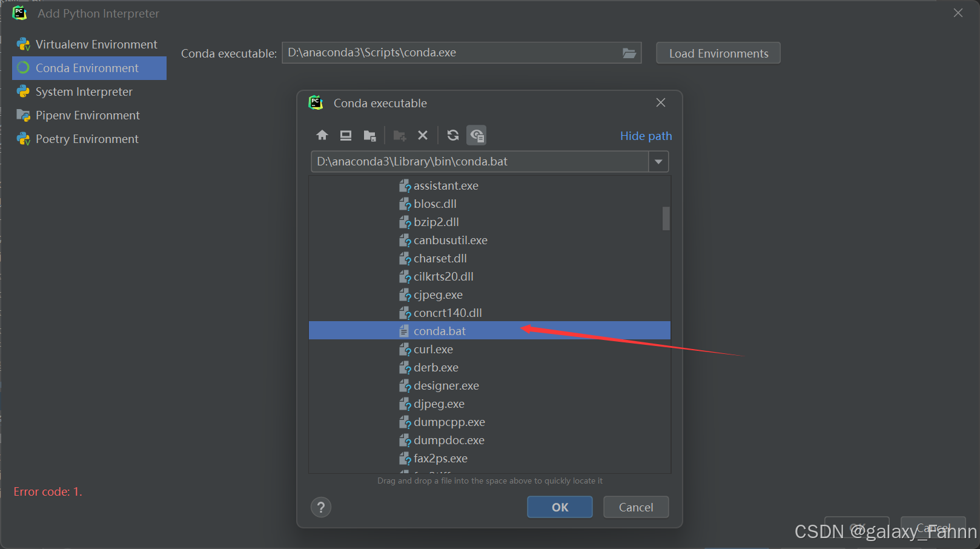Image resolution: width=980 pixels, height=549 pixels.
Task: Toggle the Show Hidden Files and Directories icon
Action: [x=477, y=135]
